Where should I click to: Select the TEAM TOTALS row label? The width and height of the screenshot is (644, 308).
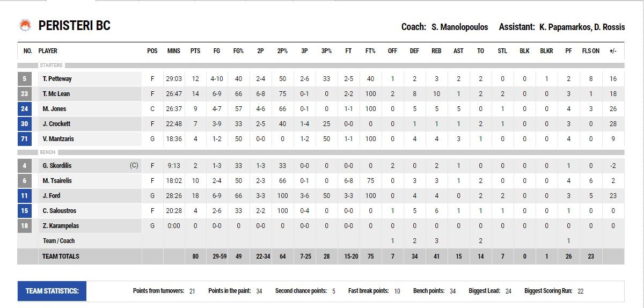pos(61,256)
